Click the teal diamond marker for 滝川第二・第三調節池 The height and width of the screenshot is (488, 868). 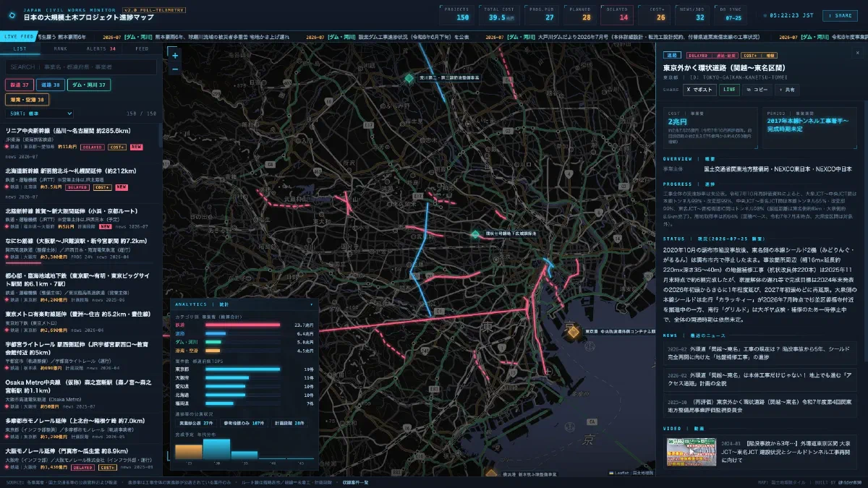[409, 77]
